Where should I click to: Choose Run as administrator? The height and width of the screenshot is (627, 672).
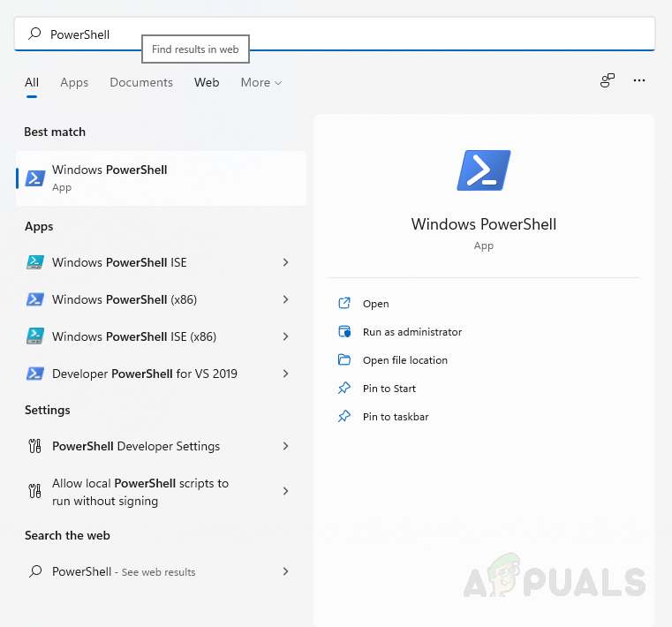coord(412,332)
